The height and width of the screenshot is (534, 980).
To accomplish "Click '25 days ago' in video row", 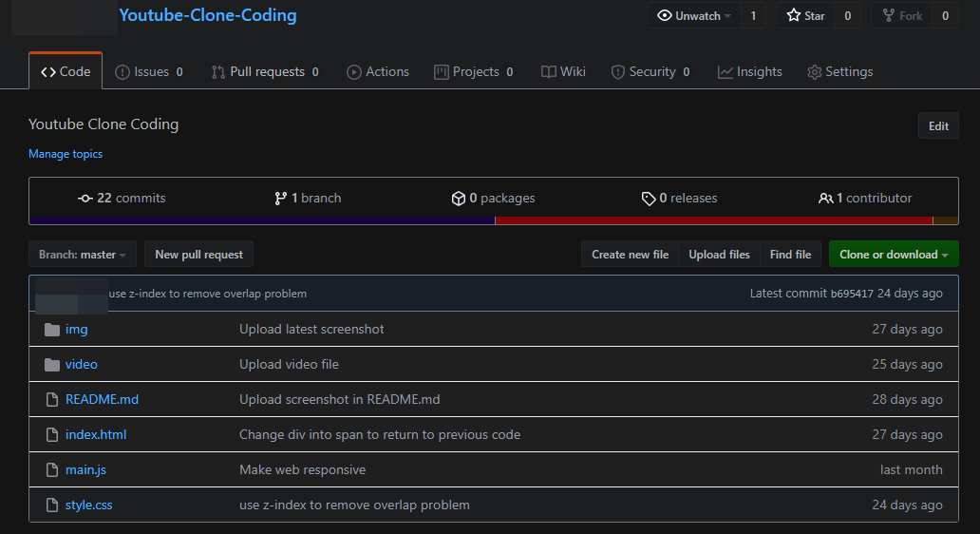I will click(x=907, y=364).
